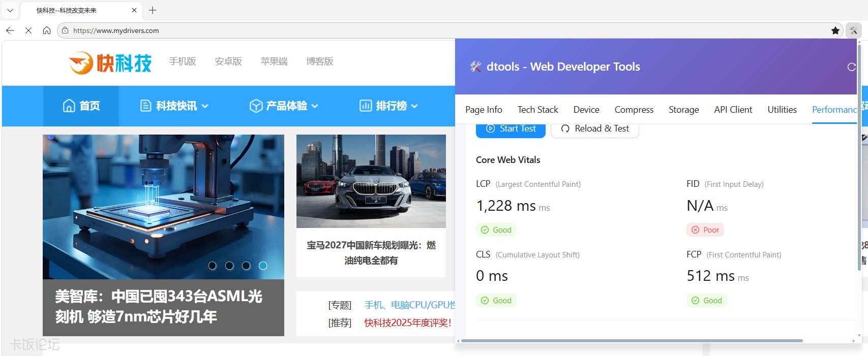Image resolution: width=868 pixels, height=356 pixels.
Task: Click the dtools refresh icon
Action: click(851, 67)
